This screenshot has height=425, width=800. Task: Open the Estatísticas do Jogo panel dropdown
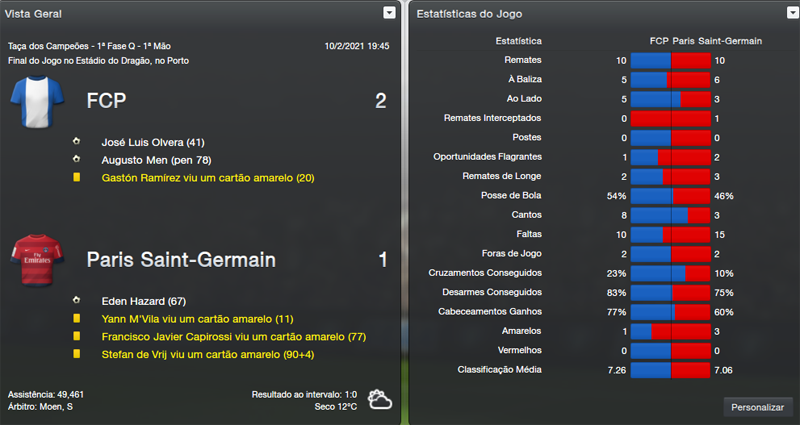coord(786,13)
